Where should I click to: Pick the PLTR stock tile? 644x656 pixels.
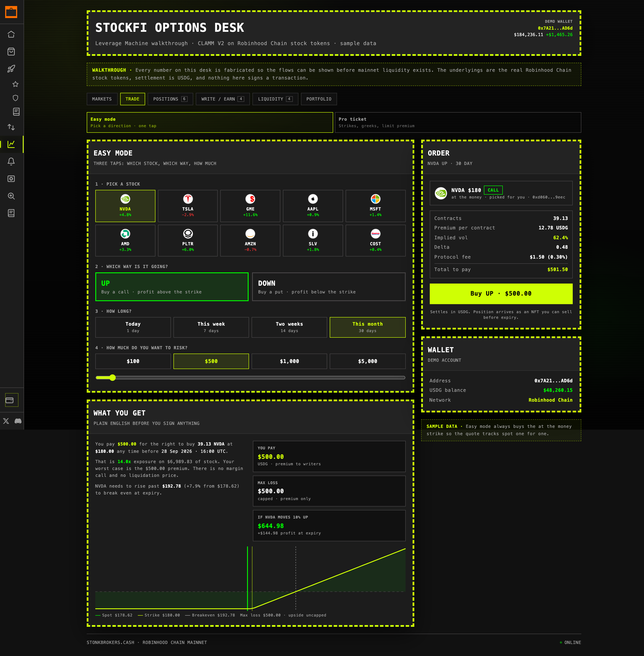coord(188,241)
